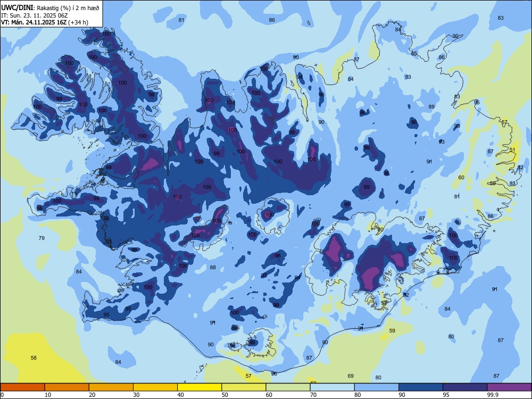Click the legend label "99.9"
Screen dimensions: 532x399
point(493,395)
